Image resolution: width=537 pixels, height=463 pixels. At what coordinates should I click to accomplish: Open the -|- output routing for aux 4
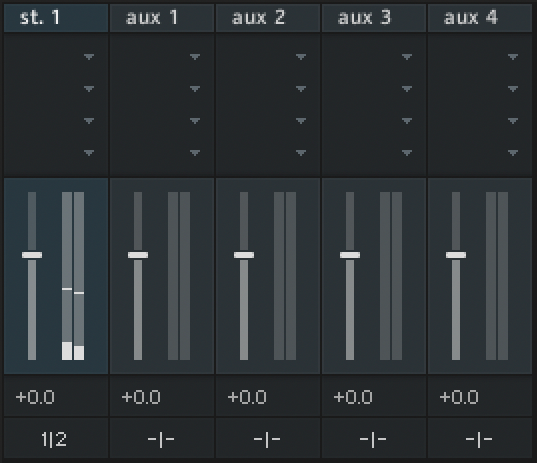click(480, 439)
